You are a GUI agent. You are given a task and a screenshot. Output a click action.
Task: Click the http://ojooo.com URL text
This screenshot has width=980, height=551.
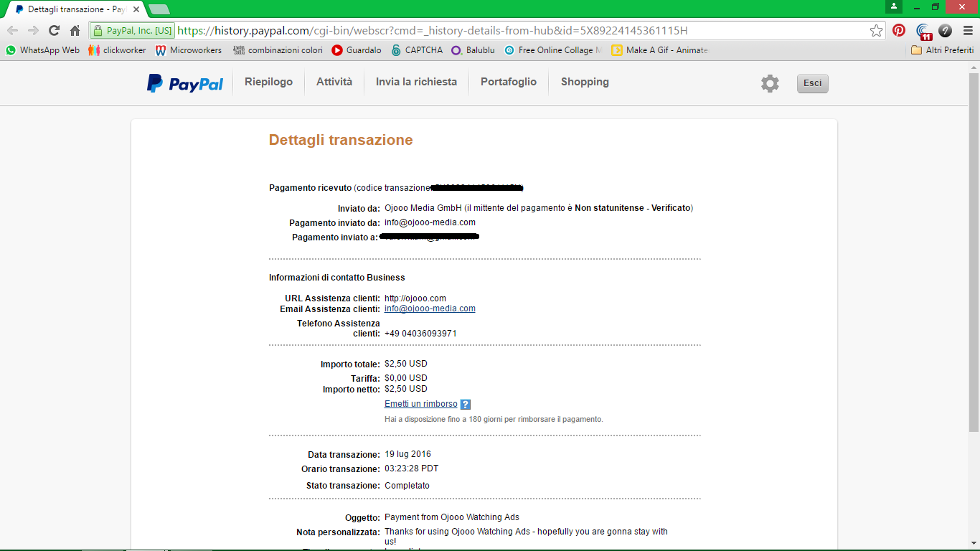415,298
